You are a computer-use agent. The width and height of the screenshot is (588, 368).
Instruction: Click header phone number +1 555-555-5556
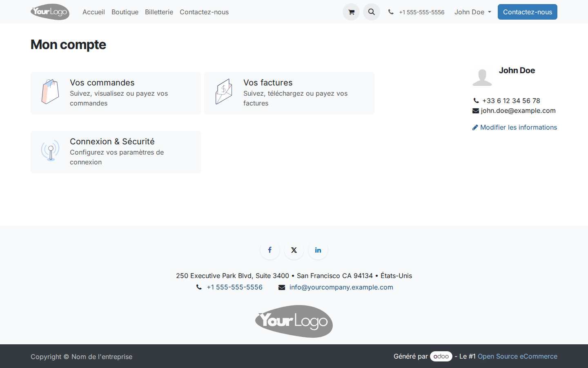pyautogui.click(x=422, y=12)
